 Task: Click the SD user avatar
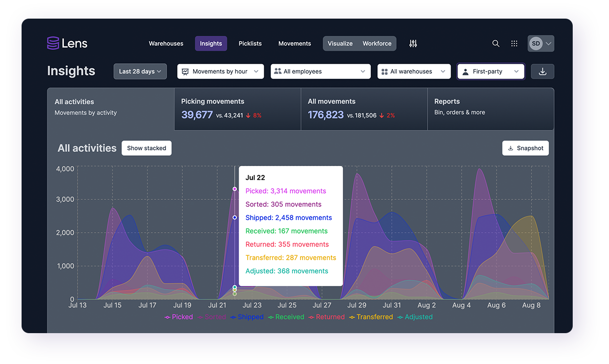pyautogui.click(x=536, y=43)
